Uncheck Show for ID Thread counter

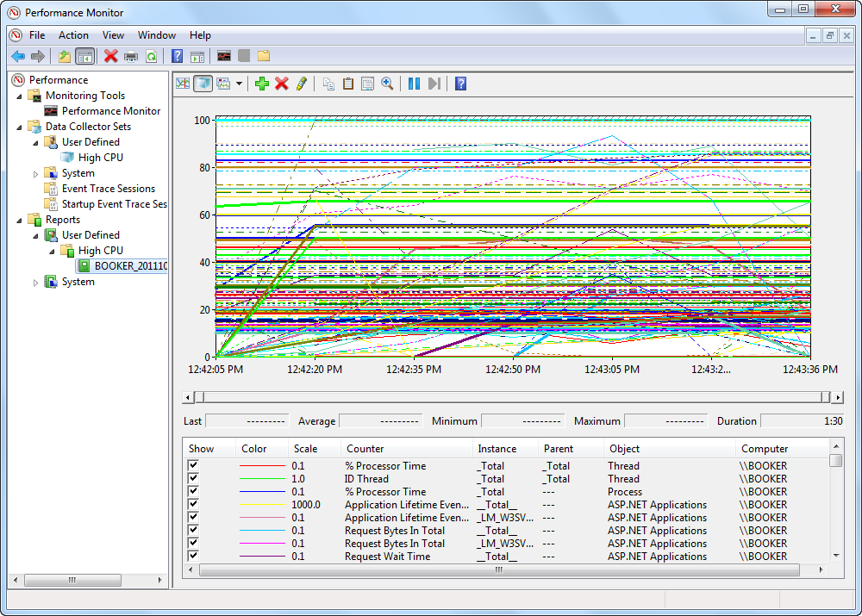click(193, 479)
